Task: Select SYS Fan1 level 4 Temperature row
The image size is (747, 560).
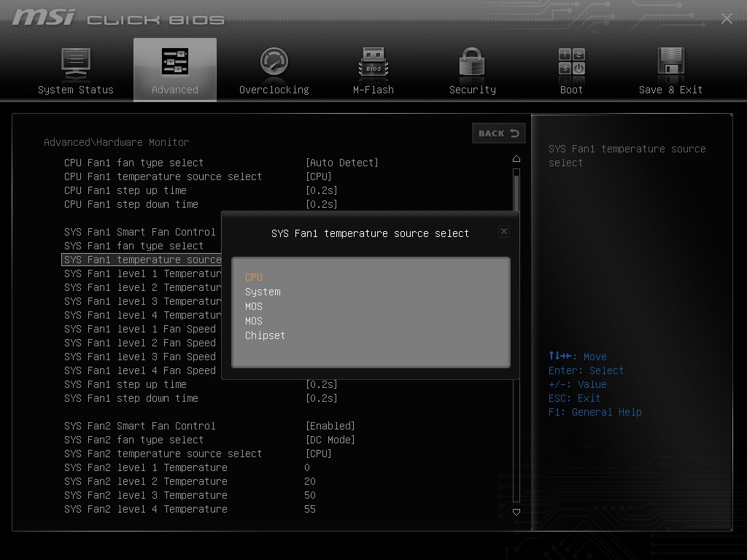Action: coord(142,315)
